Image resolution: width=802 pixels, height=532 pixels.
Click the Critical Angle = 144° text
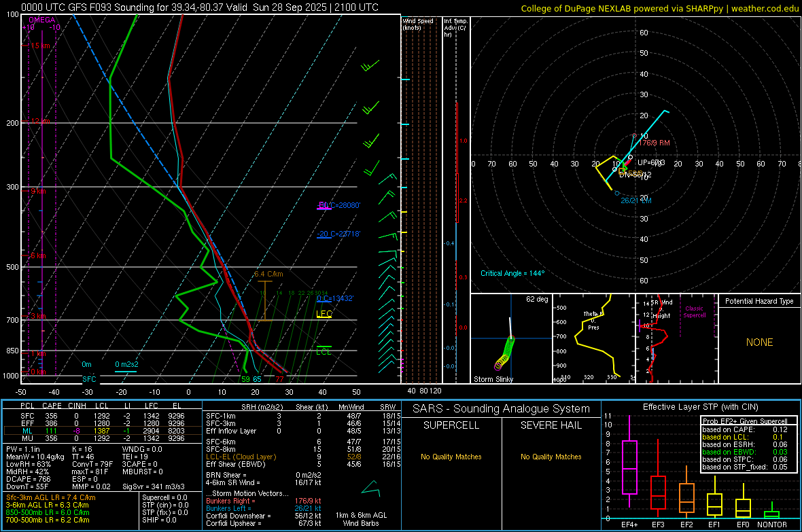click(512, 273)
